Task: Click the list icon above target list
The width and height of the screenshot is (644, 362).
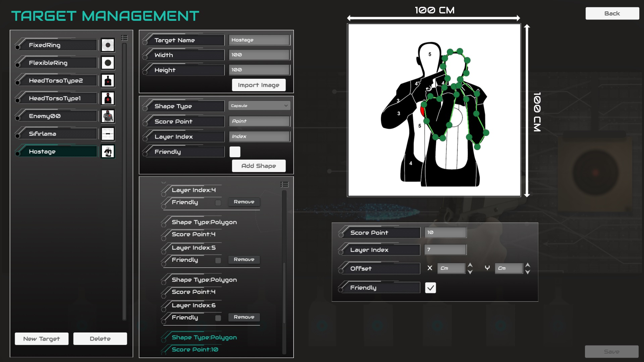Action: pos(124,38)
